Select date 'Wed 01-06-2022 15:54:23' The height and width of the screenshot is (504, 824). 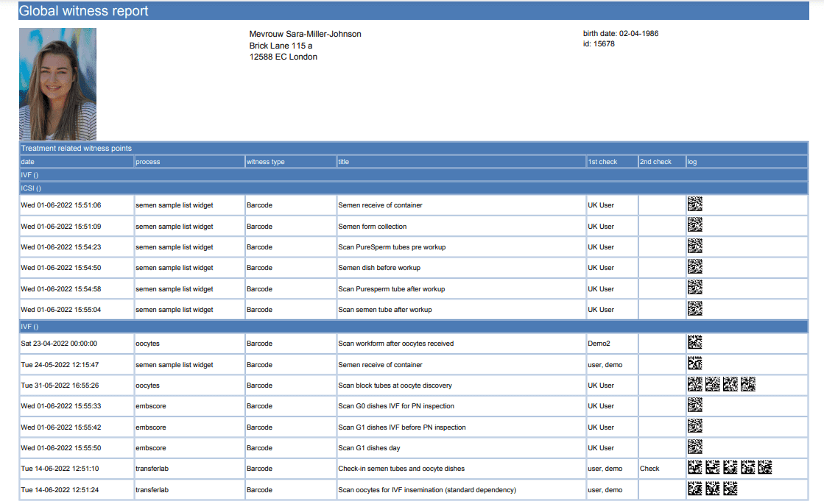click(x=61, y=247)
